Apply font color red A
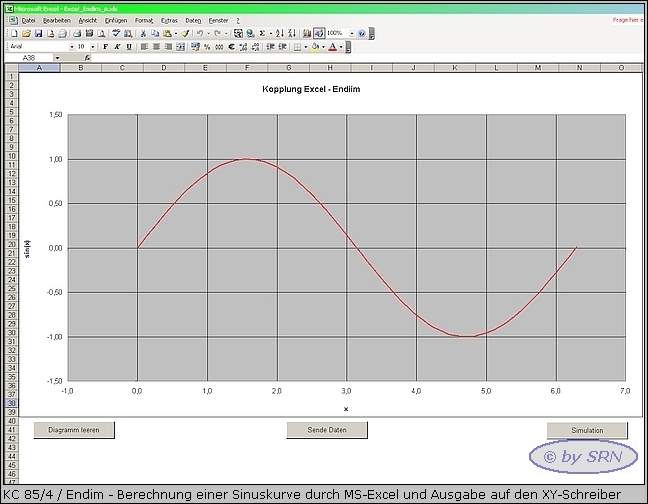 tap(333, 47)
